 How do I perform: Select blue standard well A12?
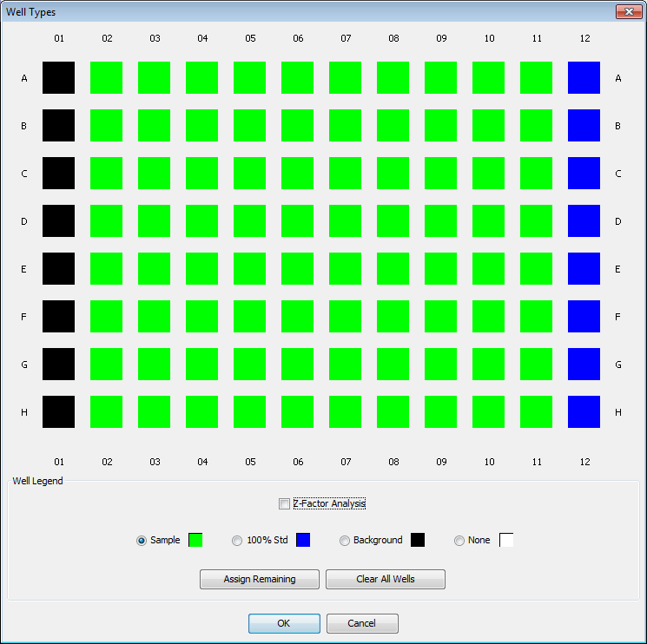coord(584,78)
